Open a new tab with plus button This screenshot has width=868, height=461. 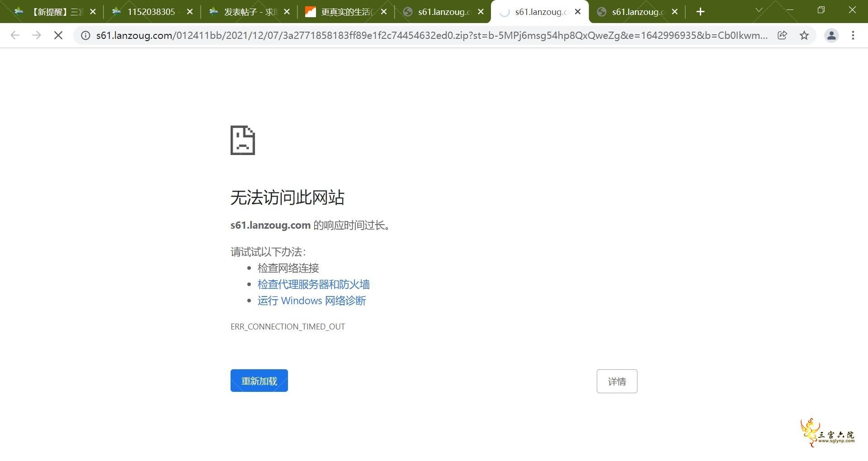(700, 12)
